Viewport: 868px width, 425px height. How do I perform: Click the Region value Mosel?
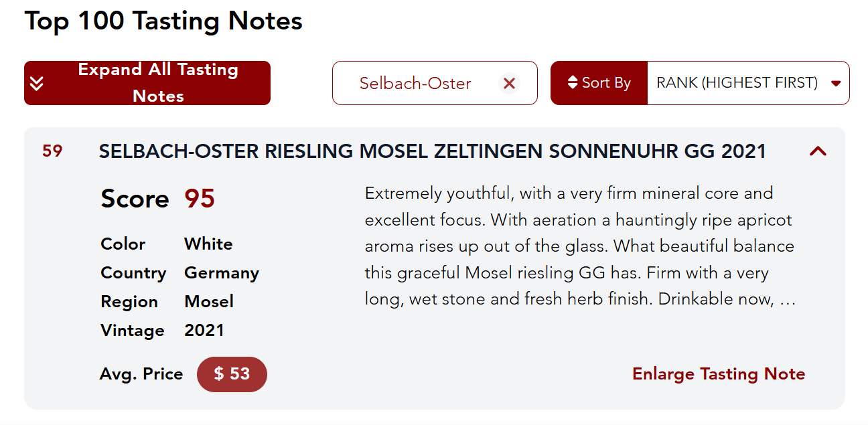(209, 302)
